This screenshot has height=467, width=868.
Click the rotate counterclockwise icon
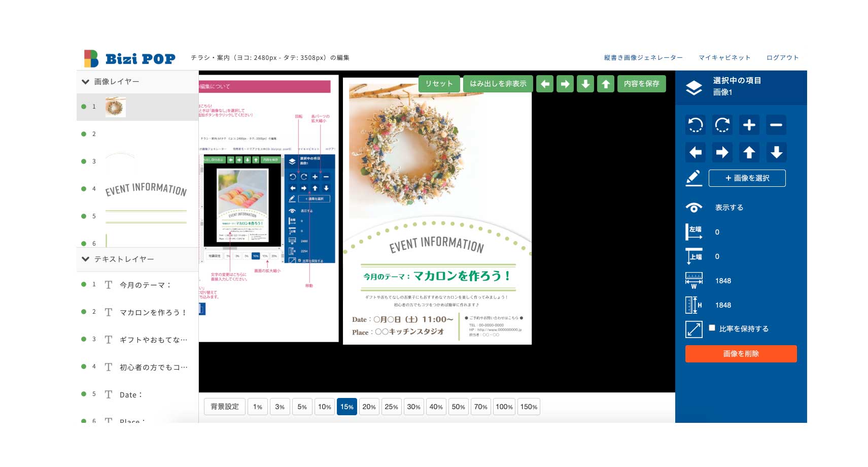point(695,125)
